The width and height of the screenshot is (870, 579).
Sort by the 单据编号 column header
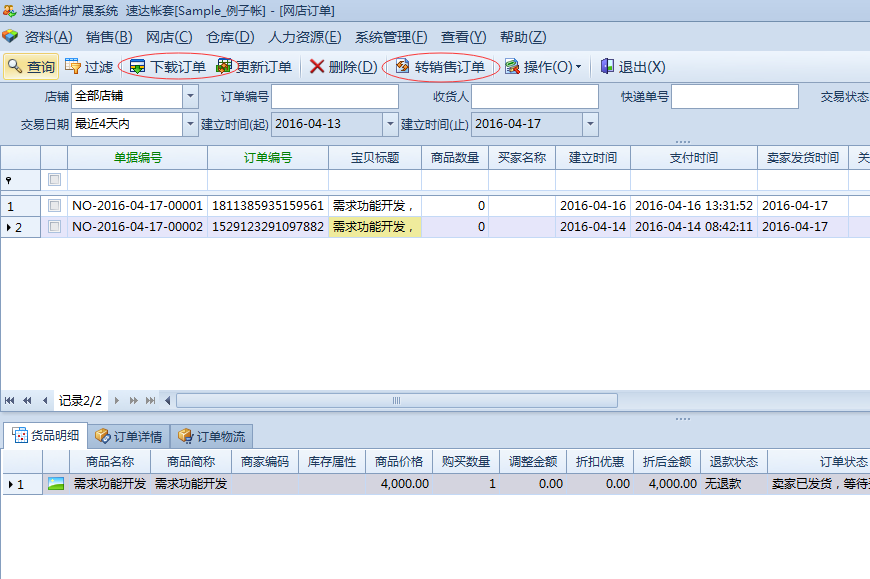[x=138, y=158]
